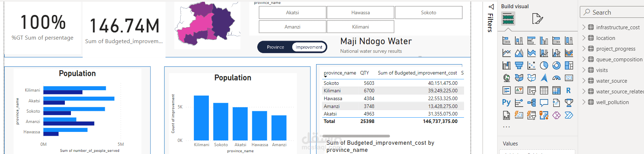Viewport: 644px width, 154px height.
Task: Toggle the Improvement bookmark button
Action: 309,47
